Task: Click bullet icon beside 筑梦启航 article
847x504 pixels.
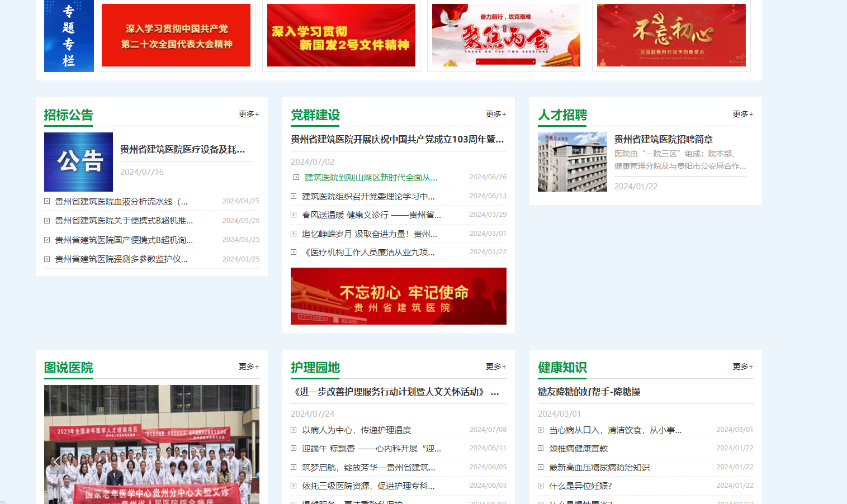Action: pos(294,467)
